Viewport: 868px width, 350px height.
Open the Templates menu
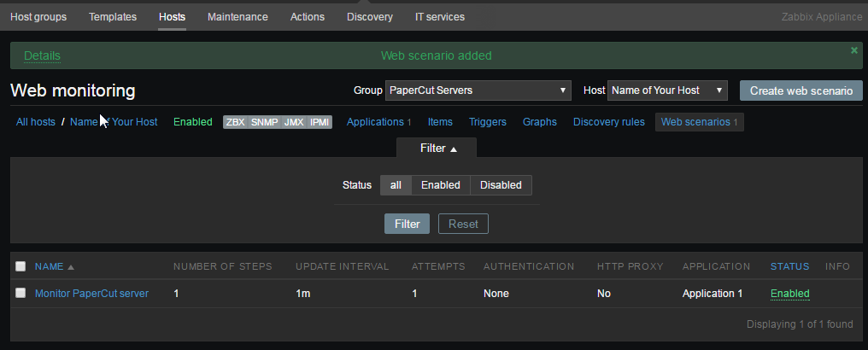coord(113,17)
